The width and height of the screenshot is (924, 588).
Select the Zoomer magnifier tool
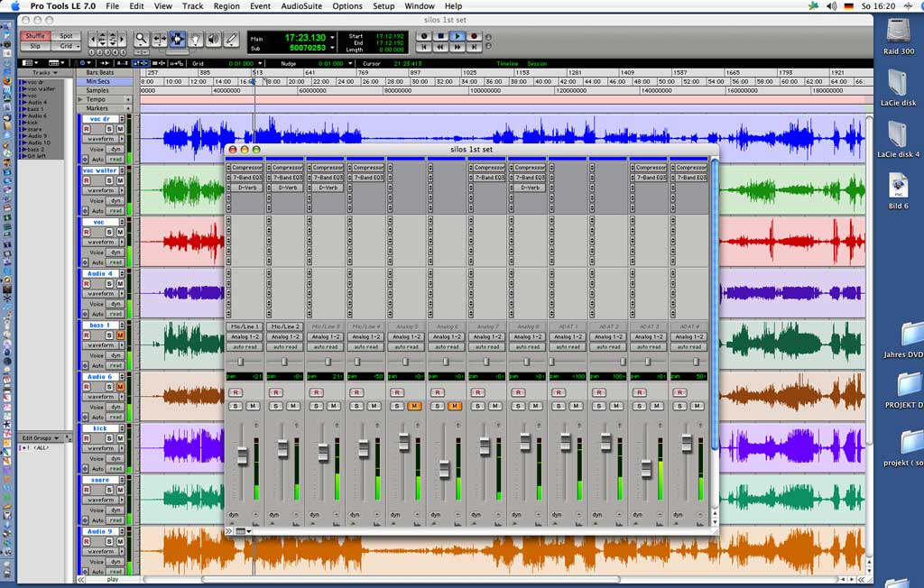(141, 40)
